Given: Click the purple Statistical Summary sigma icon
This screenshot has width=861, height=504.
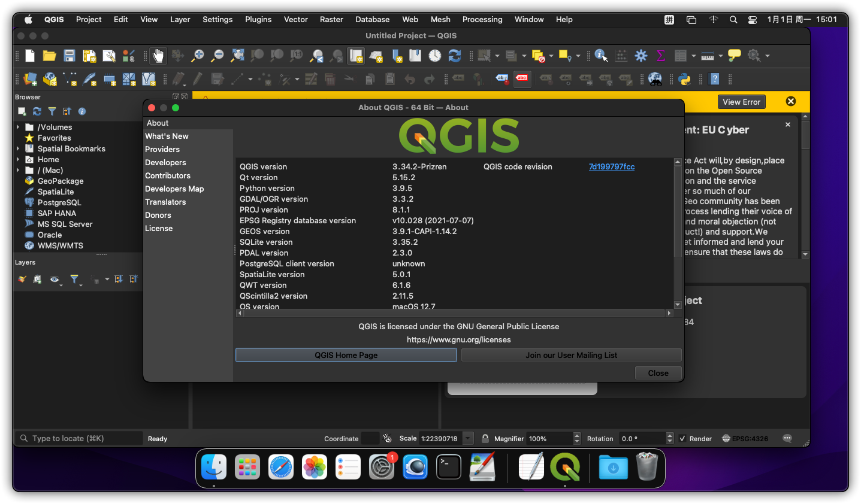Looking at the screenshot, I should [x=661, y=56].
